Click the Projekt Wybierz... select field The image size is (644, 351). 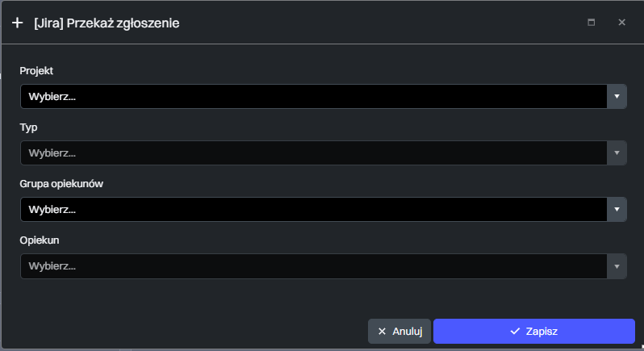[313, 97]
